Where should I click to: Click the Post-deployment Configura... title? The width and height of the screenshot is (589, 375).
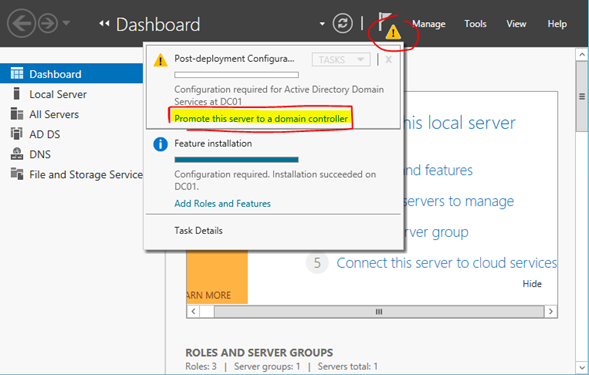234,59
